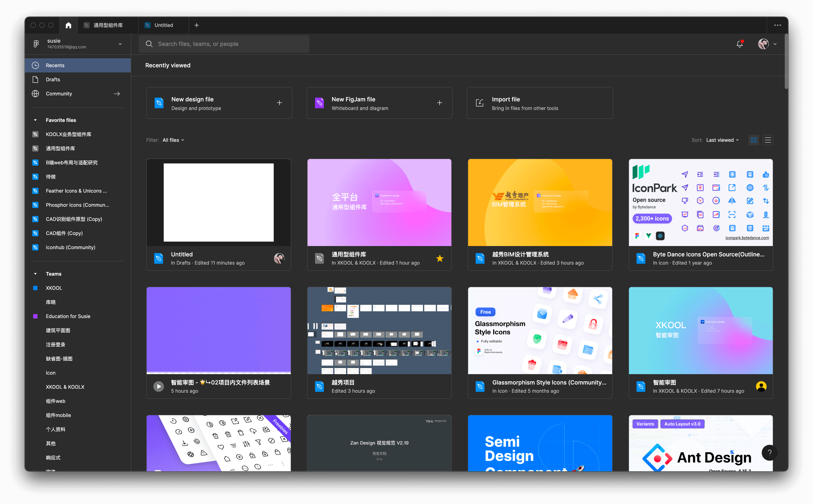
Task: Switch to list view
Action: (768, 140)
